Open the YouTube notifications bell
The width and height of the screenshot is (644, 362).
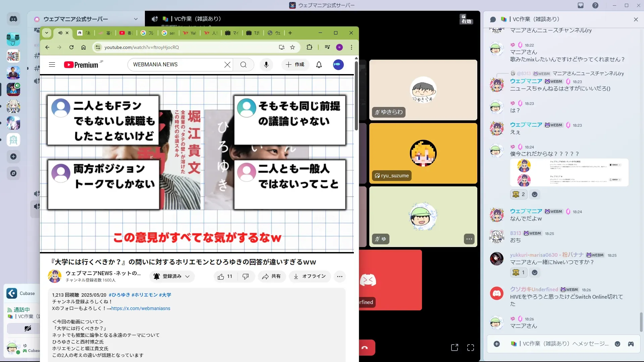tap(319, 65)
